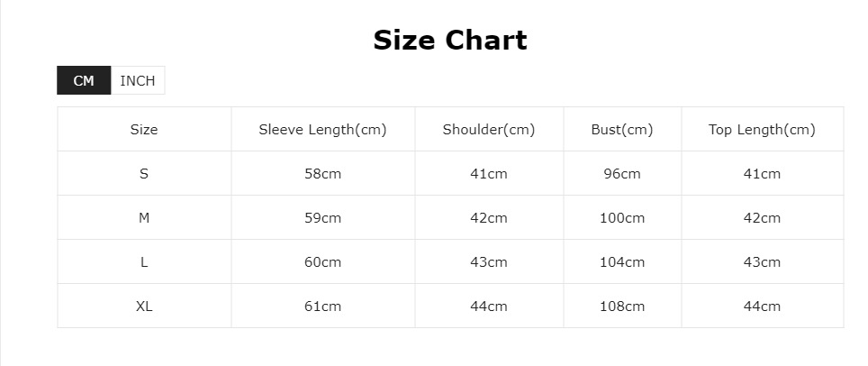Click the Size column header
The image size is (868, 366).
(144, 129)
